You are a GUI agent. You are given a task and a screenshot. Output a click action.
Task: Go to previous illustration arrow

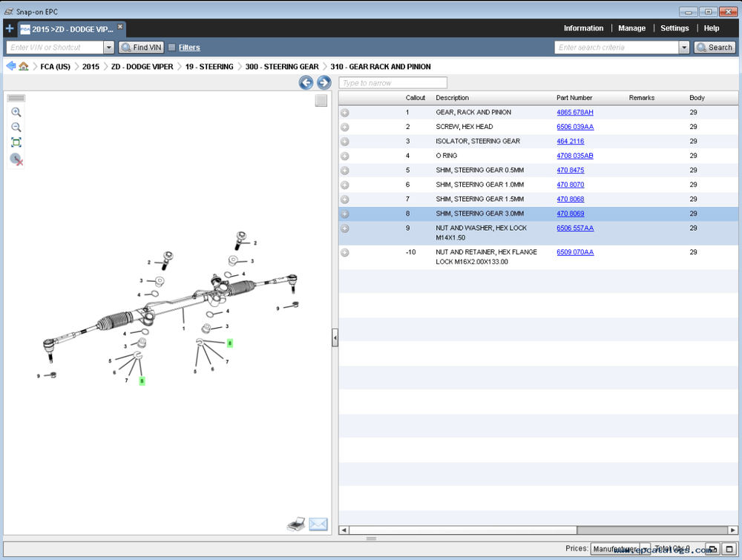[x=306, y=82]
